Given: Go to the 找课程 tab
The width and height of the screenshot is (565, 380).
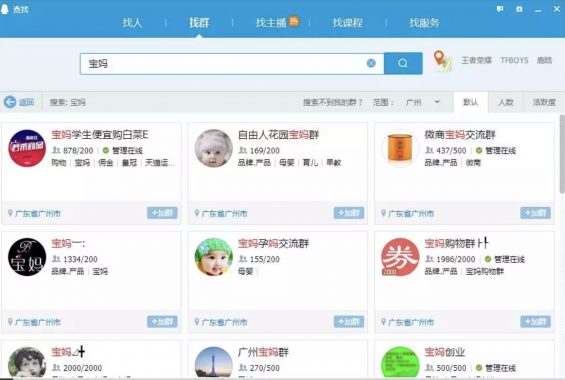Looking at the screenshot, I should pyautogui.click(x=347, y=23).
